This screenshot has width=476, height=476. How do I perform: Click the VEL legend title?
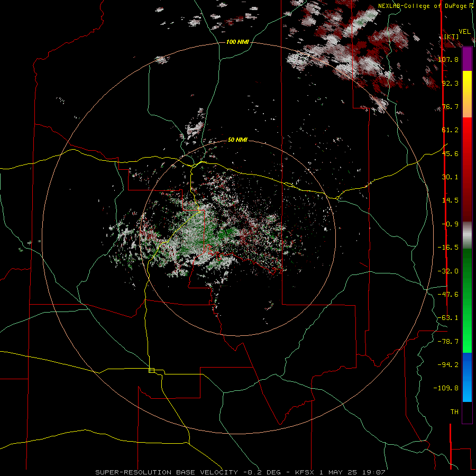click(x=464, y=32)
